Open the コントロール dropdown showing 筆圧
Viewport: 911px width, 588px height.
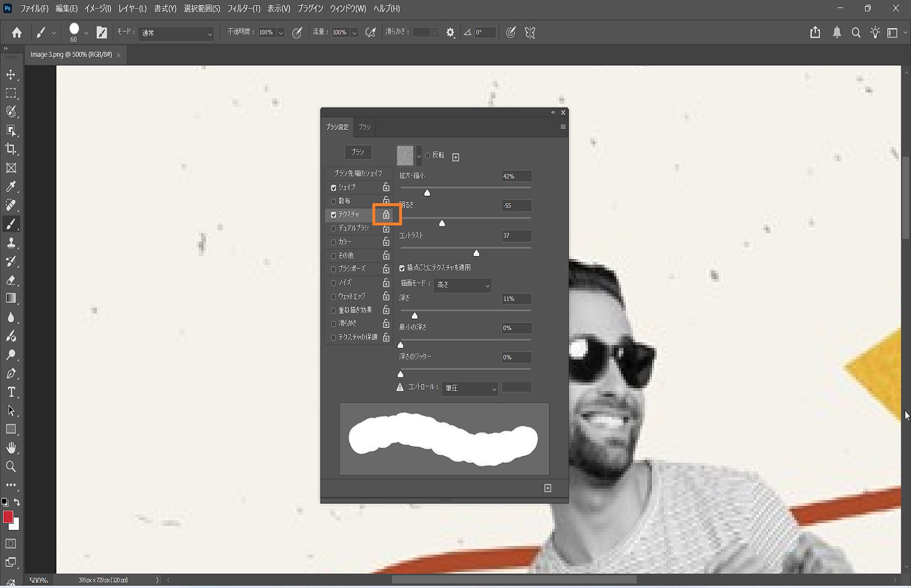pos(469,389)
